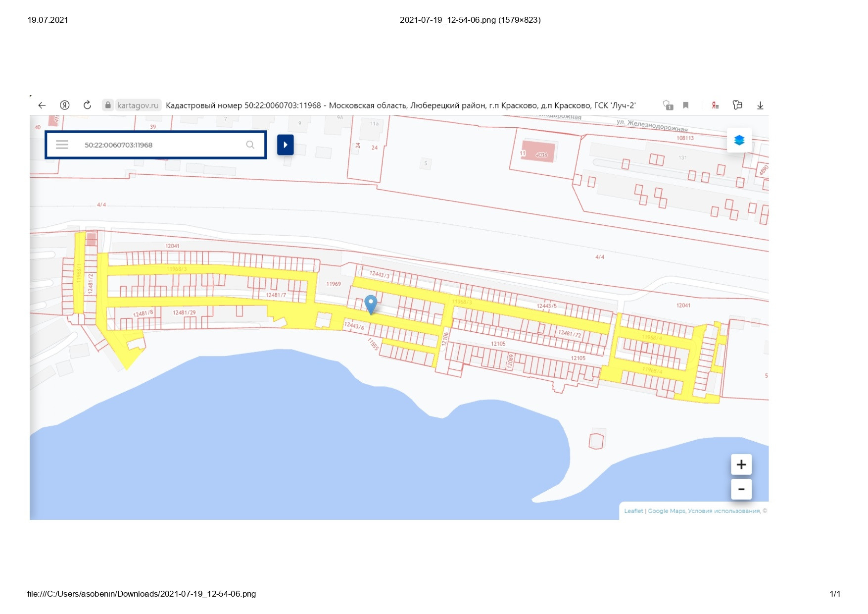The image size is (868, 614).
Task: Click parcel label 12089
Action: tap(510, 361)
